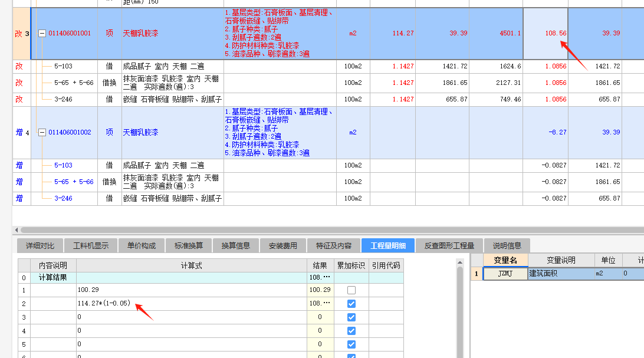Select black 3-246 sub-item under item 3
Screen dimensions: 644x358
pos(63,99)
